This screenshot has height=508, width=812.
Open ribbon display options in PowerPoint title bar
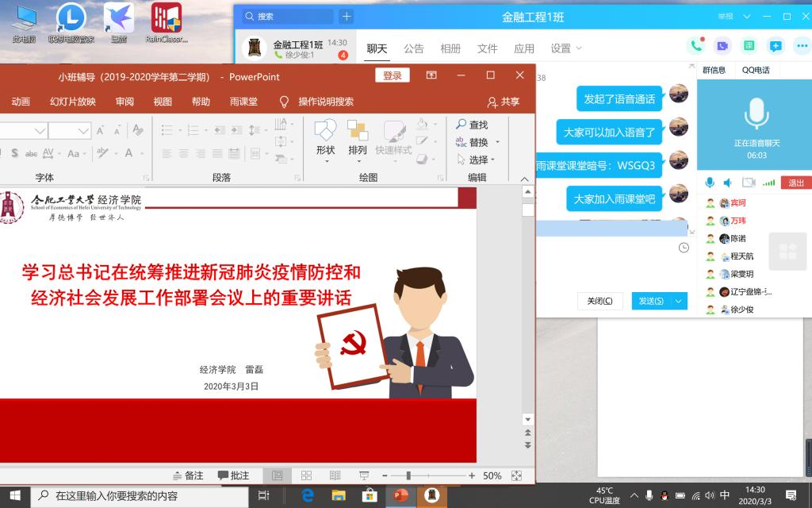point(431,75)
